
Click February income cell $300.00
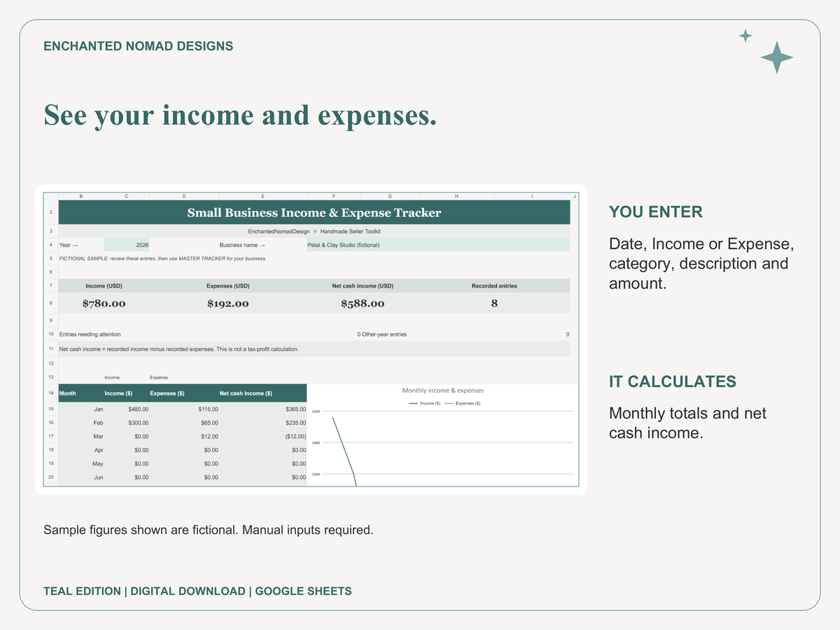(127, 423)
